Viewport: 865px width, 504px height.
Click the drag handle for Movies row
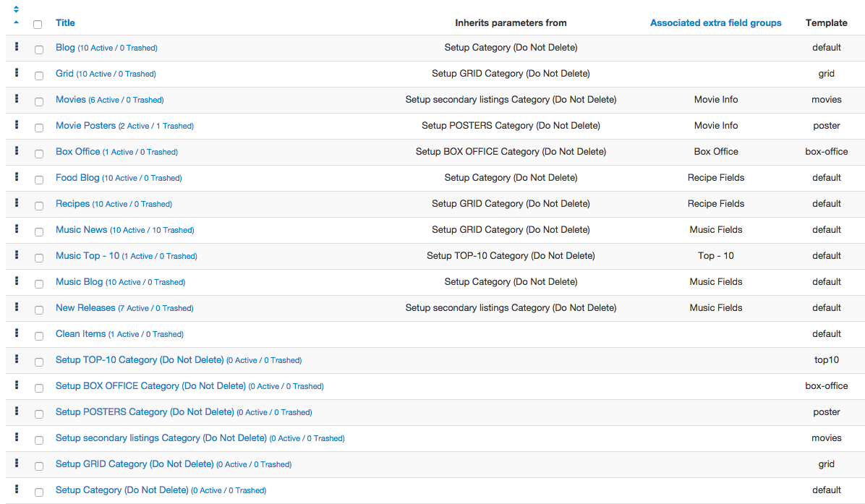click(17, 99)
